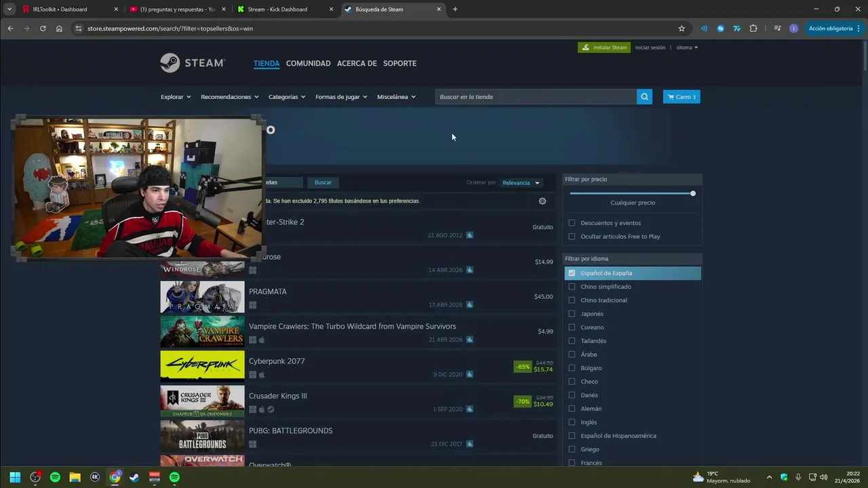This screenshot has height=488, width=868.
Task: Click the browser home icon
Action: point(59,28)
